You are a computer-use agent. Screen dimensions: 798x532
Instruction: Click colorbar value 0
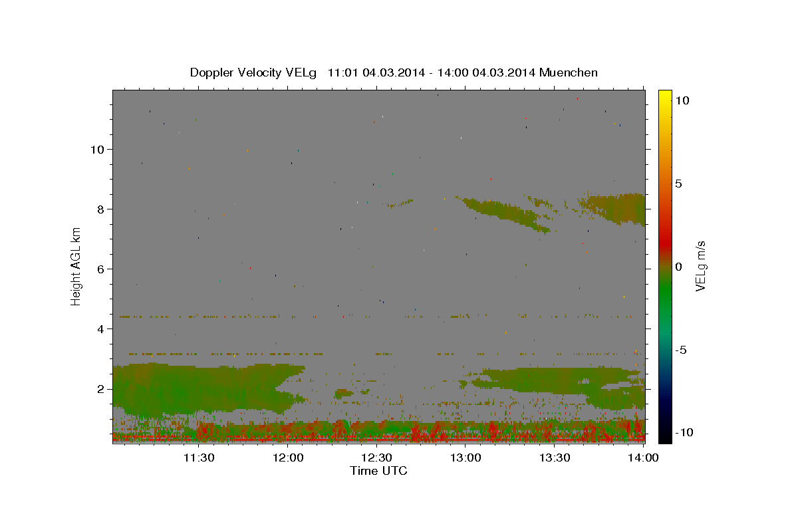(678, 267)
